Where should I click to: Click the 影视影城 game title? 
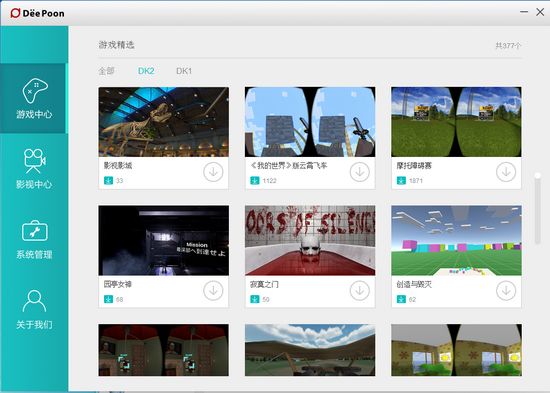point(118,166)
